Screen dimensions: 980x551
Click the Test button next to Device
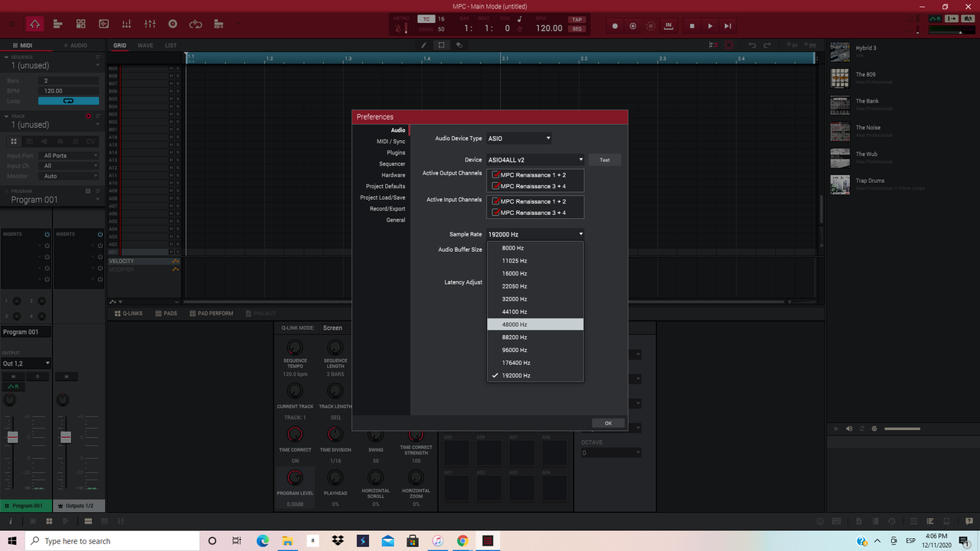tap(605, 160)
